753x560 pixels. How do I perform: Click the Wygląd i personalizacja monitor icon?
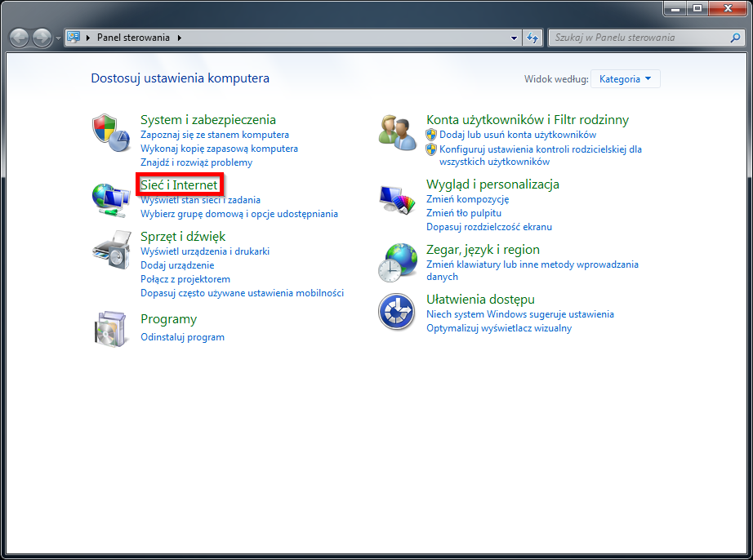point(397,198)
